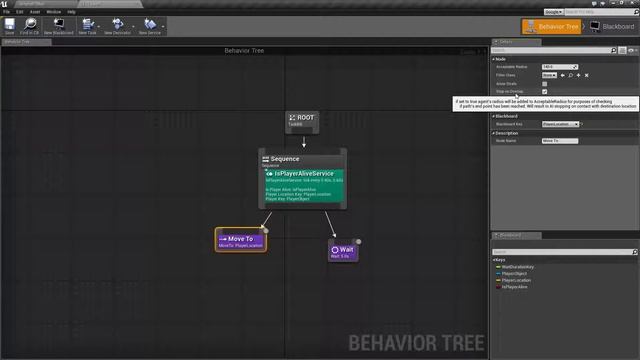Screen dimensions: 640x360
Task: Open the New Decorator dropdown arrow
Action: point(133,27)
